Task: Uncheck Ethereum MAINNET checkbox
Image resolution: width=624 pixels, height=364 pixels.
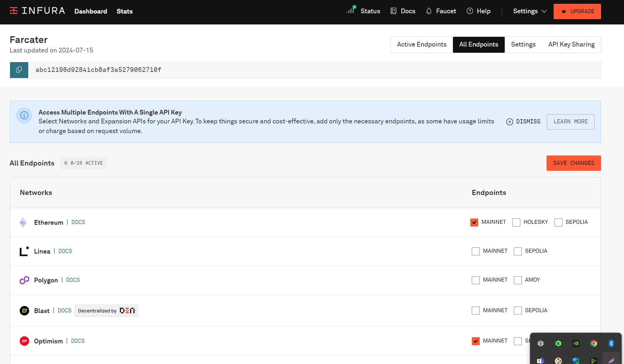Action: pyautogui.click(x=474, y=222)
